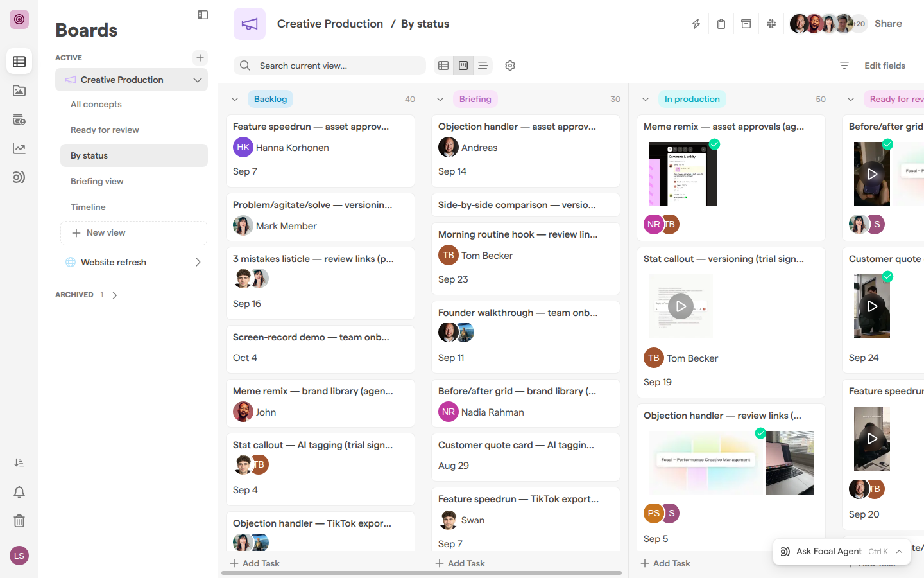924x578 pixels.
Task: Collapse the Briefing column
Action: (x=440, y=100)
